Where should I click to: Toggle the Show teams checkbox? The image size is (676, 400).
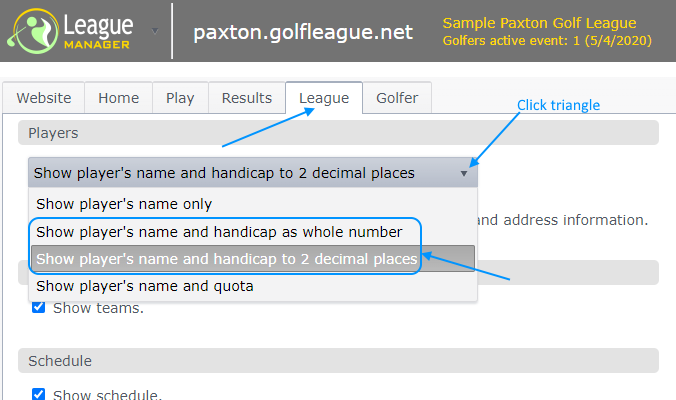[x=38, y=307]
